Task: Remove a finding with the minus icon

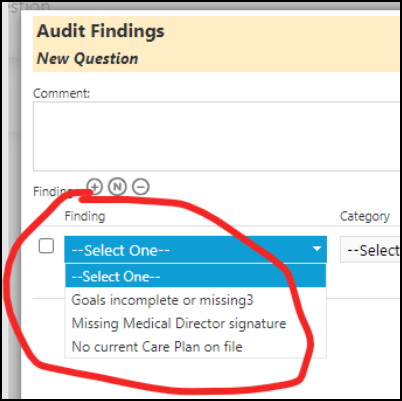Action: click(141, 187)
